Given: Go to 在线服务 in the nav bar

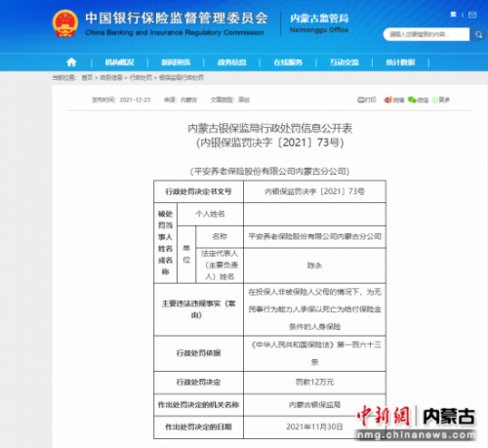Looking at the screenshot, I should tap(288, 62).
